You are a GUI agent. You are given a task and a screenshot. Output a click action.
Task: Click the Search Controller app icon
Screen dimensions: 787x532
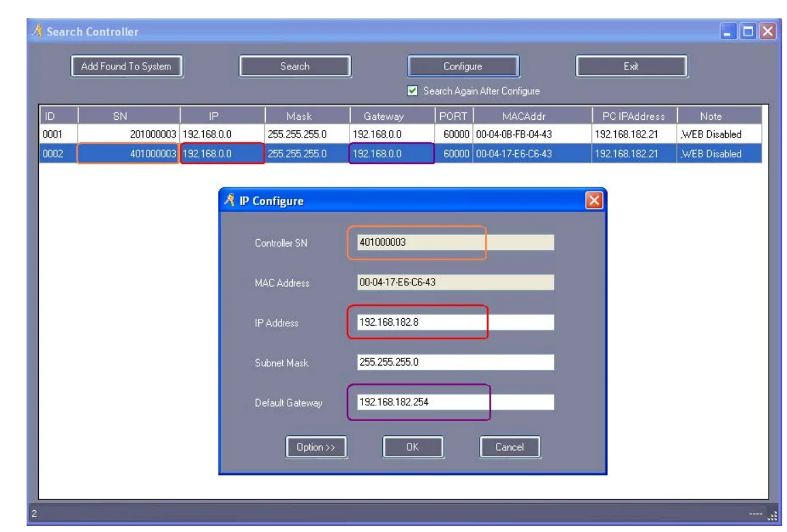(37, 31)
